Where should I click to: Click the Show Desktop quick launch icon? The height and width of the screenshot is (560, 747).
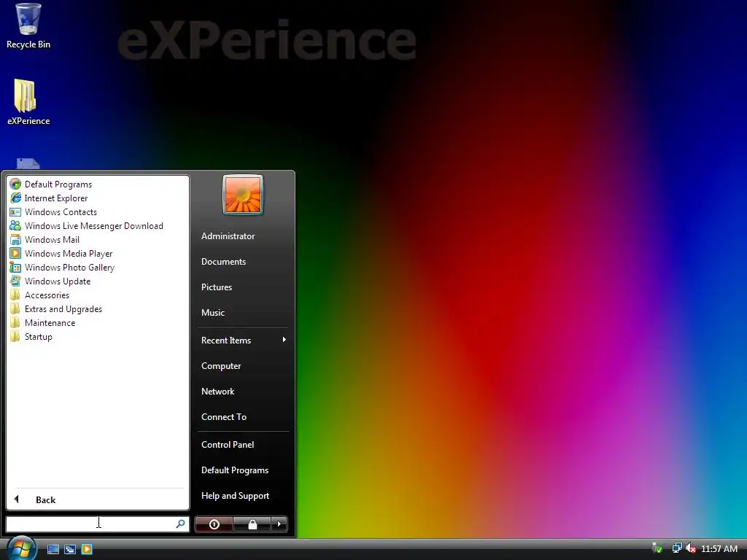coord(53,549)
